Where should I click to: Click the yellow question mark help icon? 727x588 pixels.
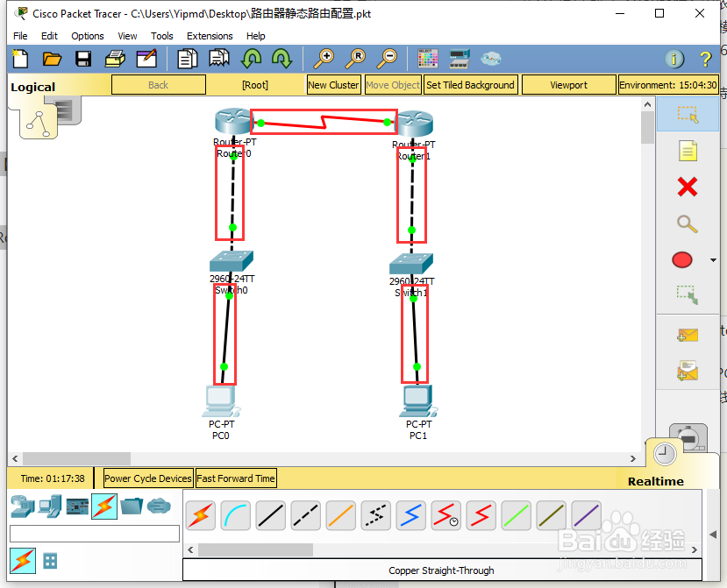tap(705, 59)
